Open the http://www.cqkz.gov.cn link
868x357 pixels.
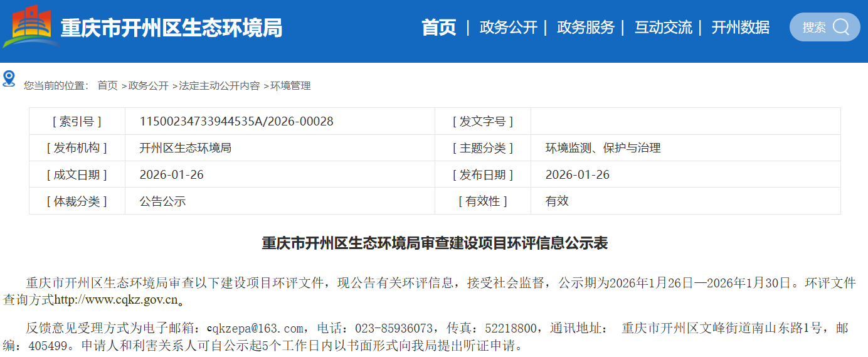(x=116, y=300)
